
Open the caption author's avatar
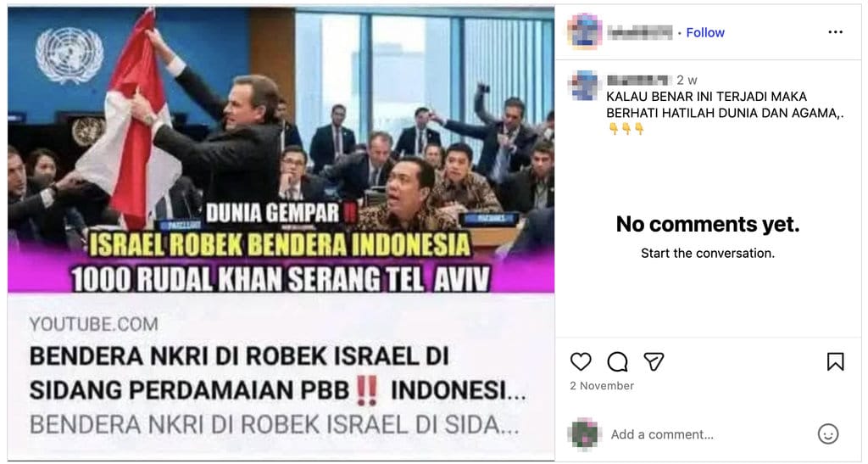(x=585, y=86)
